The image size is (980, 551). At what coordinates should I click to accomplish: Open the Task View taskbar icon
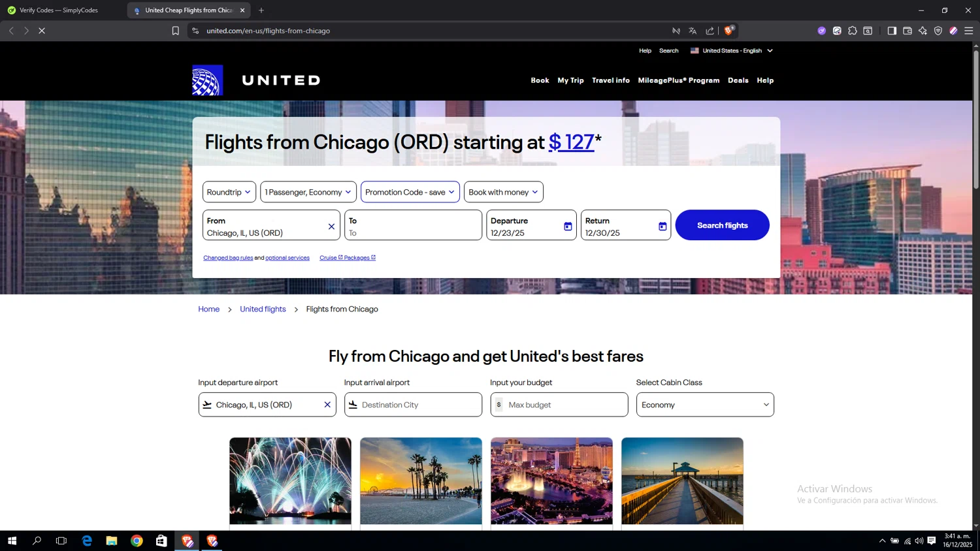pyautogui.click(x=61, y=541)
